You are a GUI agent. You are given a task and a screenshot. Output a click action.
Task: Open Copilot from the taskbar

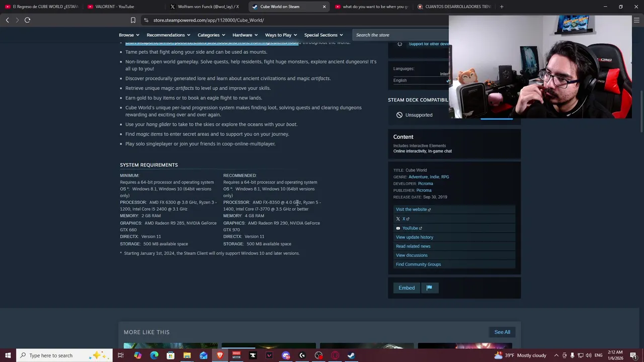click(x=138, y=355)
